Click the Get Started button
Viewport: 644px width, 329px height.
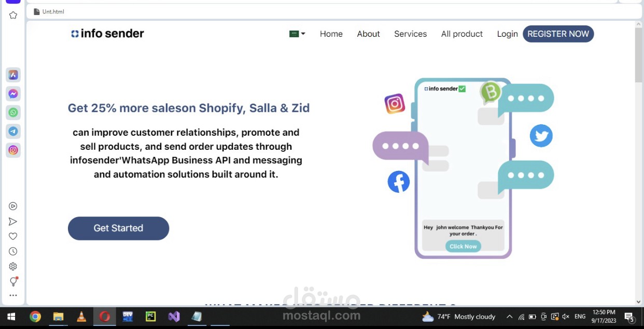pyautogui.click(x=118, y=228)
